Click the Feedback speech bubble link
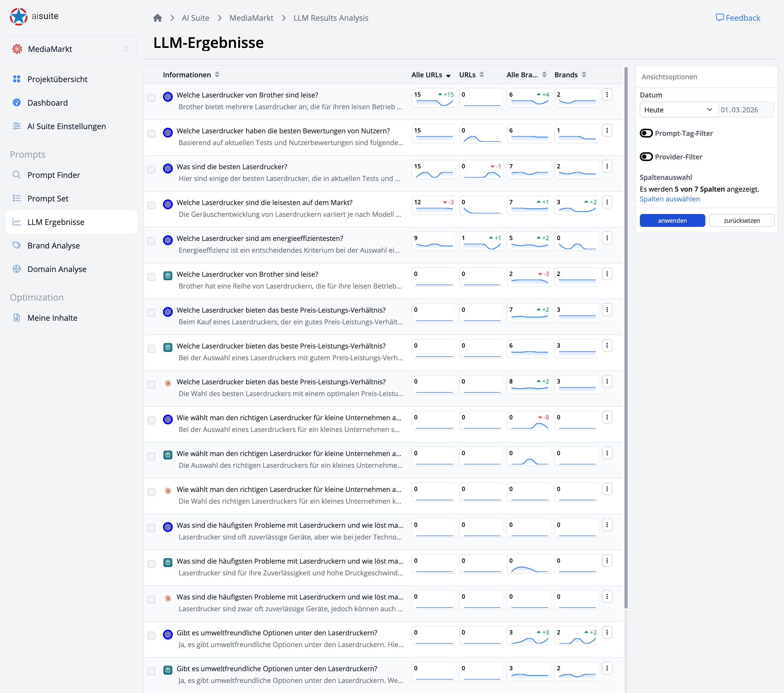This screenshot has height=693, width=784. 738,18
